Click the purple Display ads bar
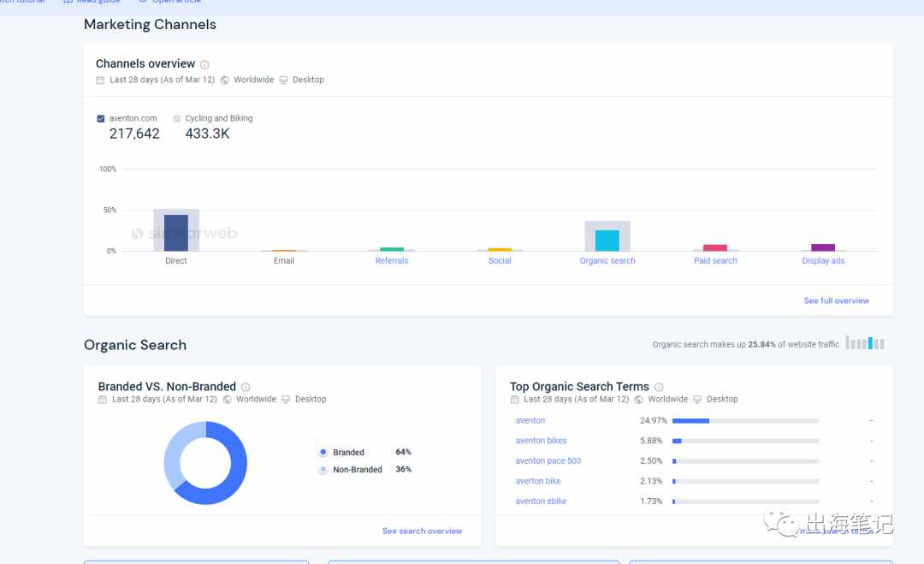Image resolution: width=924 pixels, height=564 pixels. [x=823, y=247]
